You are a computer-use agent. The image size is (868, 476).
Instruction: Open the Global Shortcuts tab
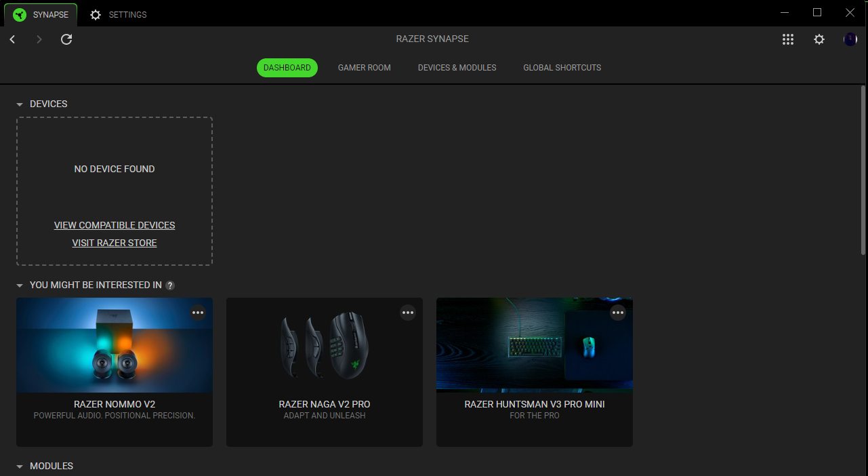pos(562,68)
